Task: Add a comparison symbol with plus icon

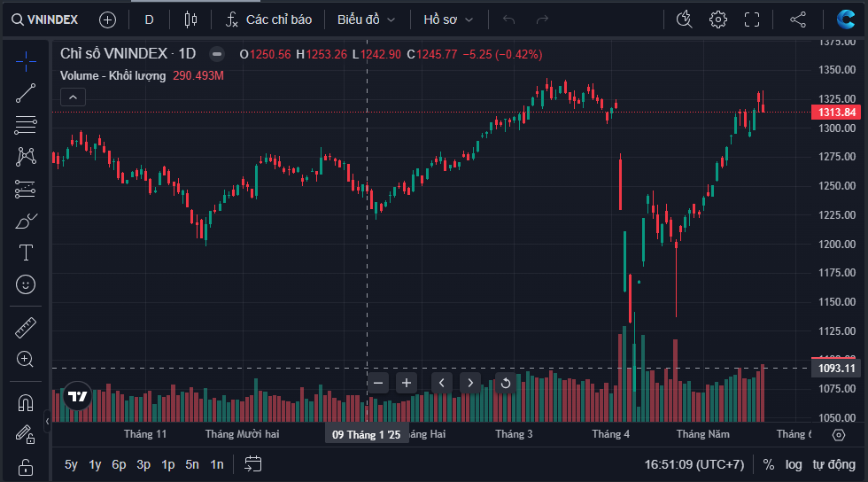Action: [107, 20]
